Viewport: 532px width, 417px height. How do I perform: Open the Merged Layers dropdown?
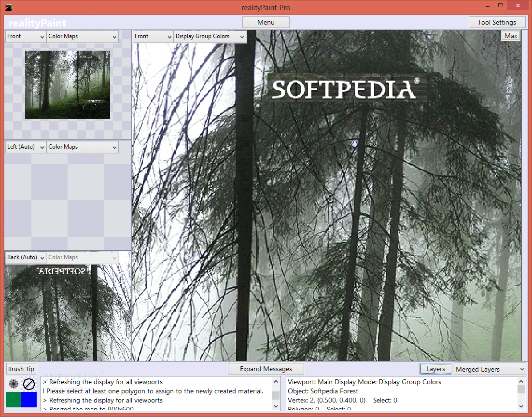490,369
